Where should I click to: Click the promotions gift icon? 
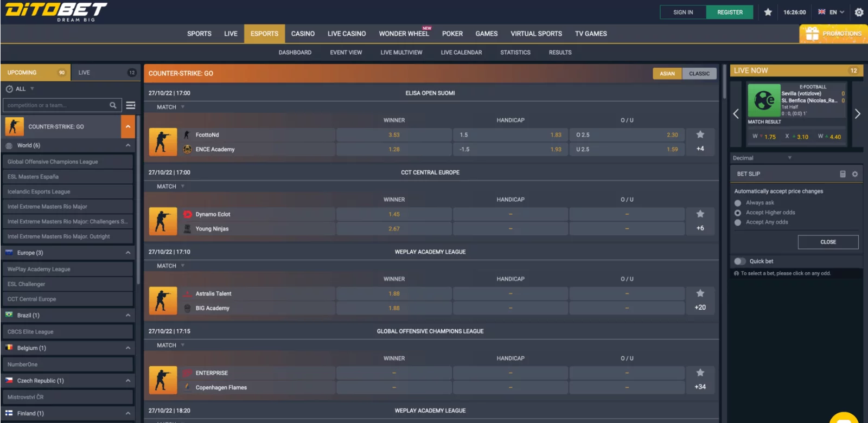pos(812,34)
